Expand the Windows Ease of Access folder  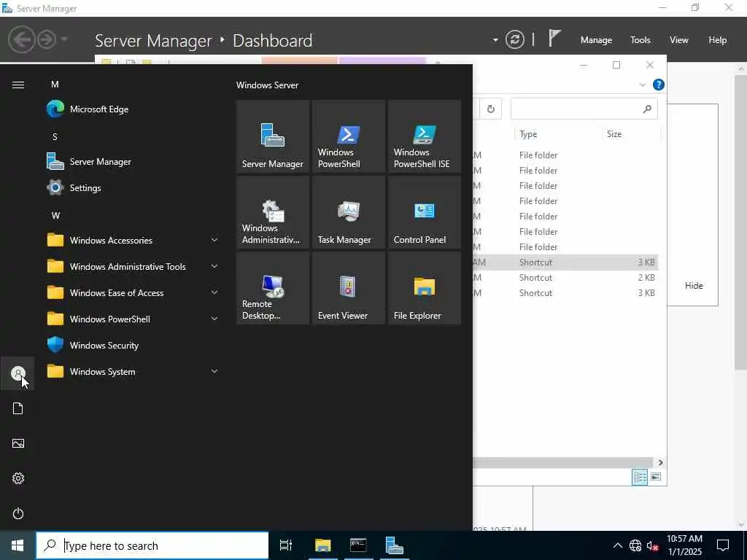click(x=214, y=292)
